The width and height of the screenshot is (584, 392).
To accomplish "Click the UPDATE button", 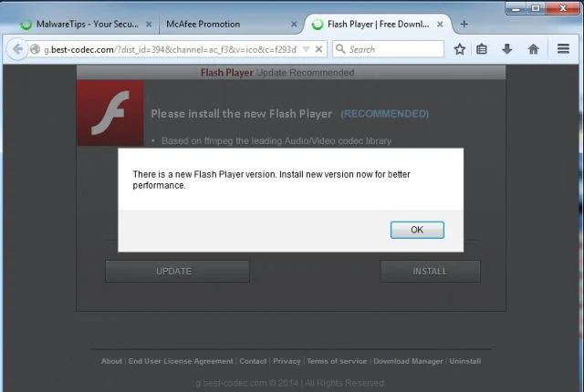I will pyautogui.click(x=177, y=271).
